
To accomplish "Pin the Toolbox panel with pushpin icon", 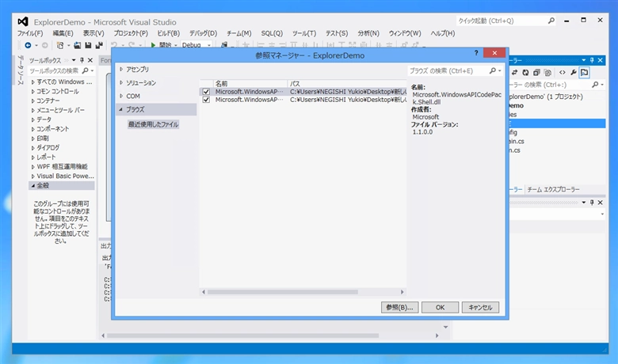I will point(82,60).
